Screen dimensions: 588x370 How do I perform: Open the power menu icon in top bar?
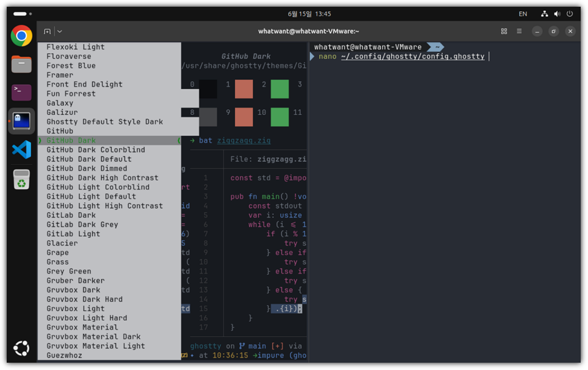click(x=570, y=14)
